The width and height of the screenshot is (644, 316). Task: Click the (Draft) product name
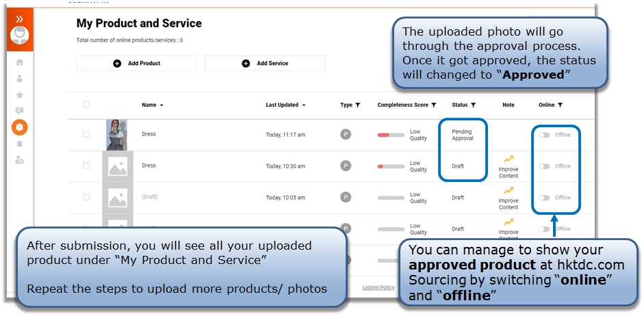pos(149,197)
